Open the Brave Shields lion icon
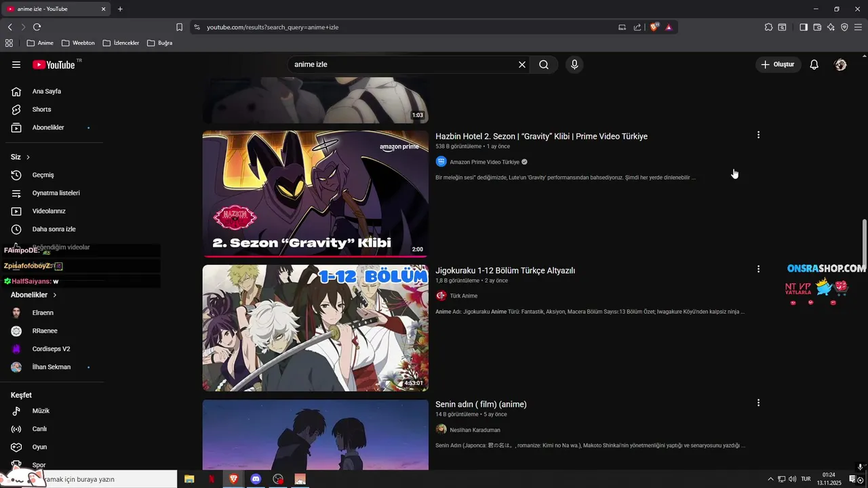The height and width of the screenshot is (488, 868). click(x=654, y=27)
